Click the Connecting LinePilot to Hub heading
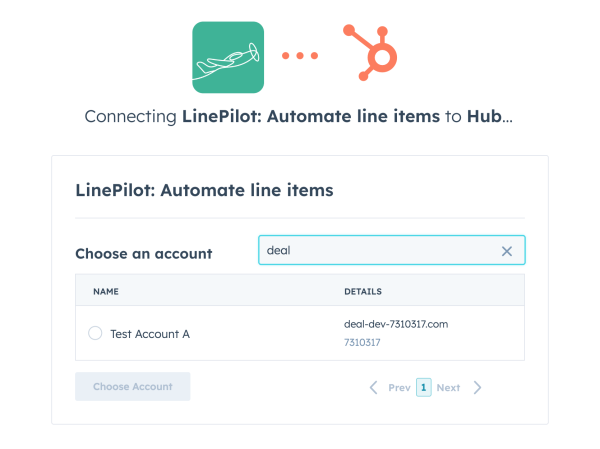This screenshot has width=600, height=449. click(298, 116)
